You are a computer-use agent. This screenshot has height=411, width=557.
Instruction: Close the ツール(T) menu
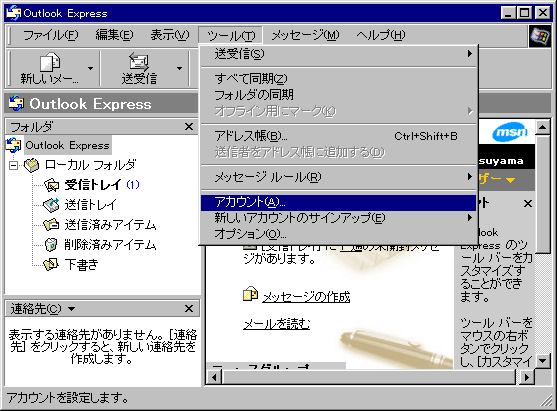(x=231, y=35)
